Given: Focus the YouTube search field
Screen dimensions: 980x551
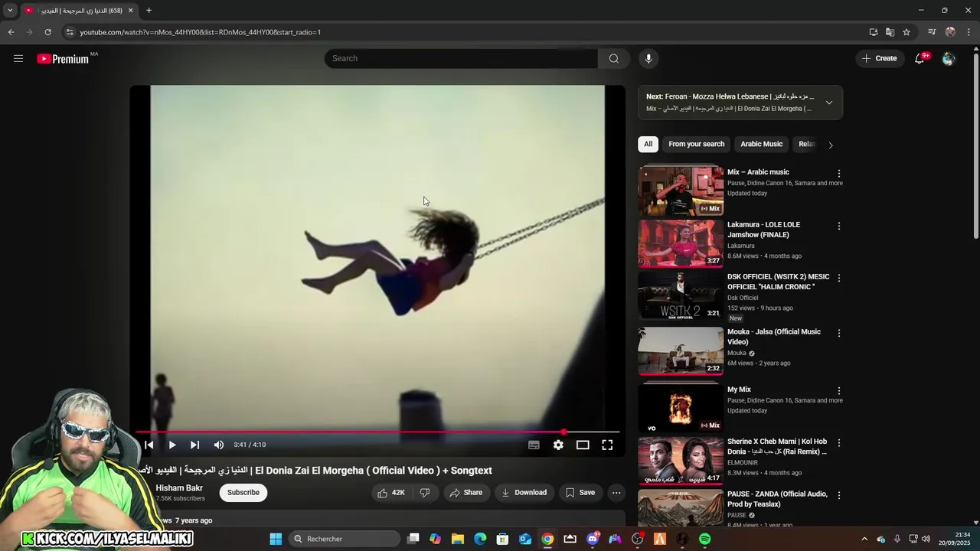Looking at the screenshot, I should click(461, 59).
